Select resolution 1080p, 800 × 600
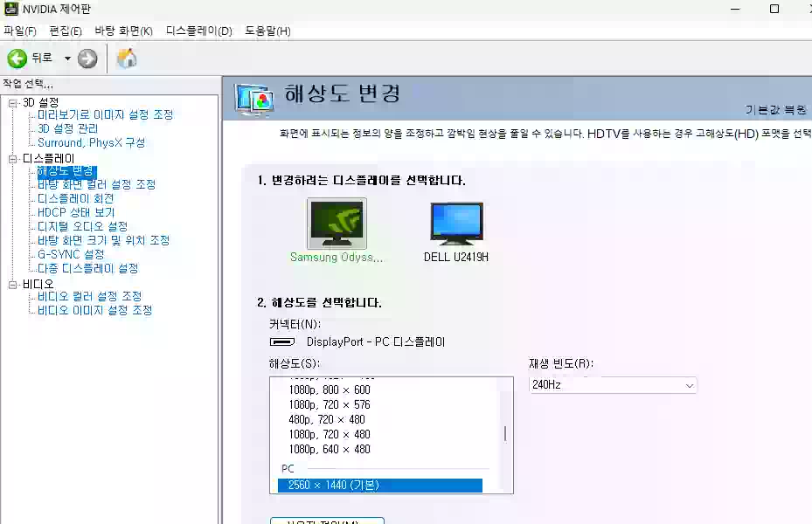 (330, 390)
